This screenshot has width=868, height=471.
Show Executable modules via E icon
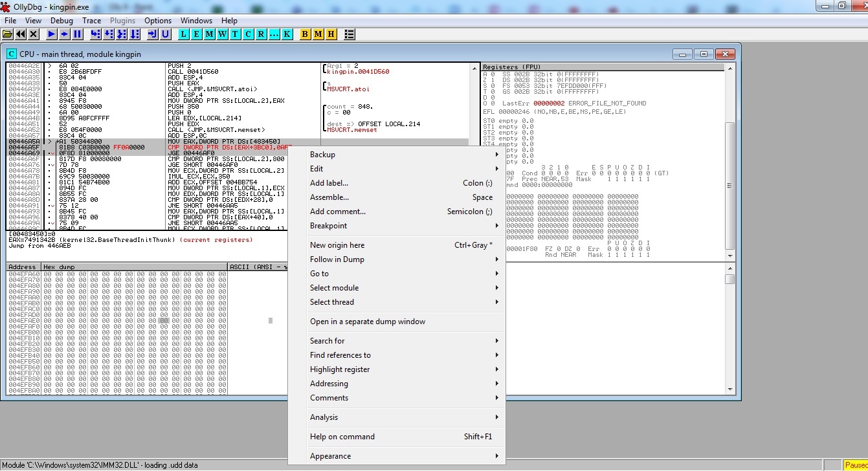197,34
